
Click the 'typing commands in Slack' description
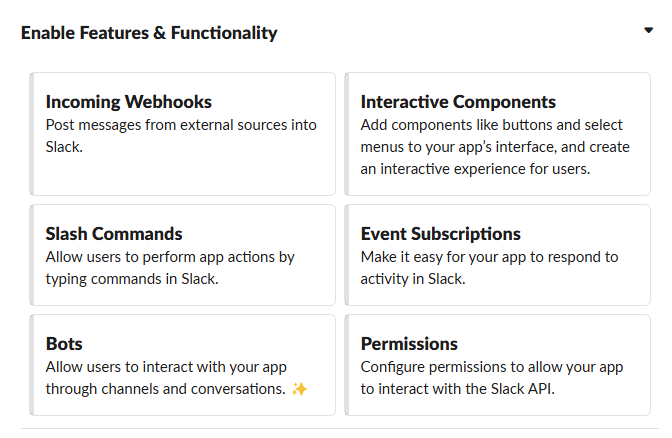pos(170,268)
